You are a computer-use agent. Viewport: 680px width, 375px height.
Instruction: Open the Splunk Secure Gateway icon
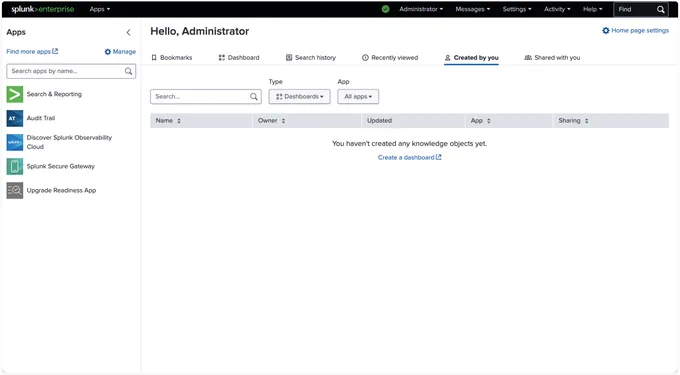15,166
